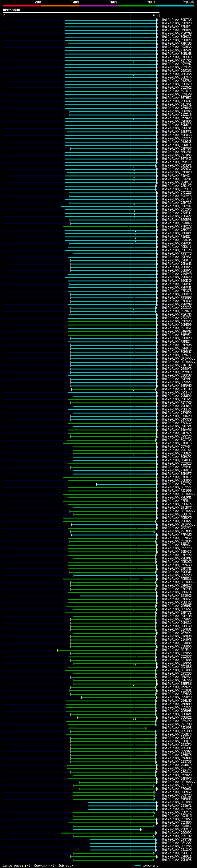Select hit UniRef100_C6ES40
The width and height of the screenshot is (197, 868).
click(177, 78)
